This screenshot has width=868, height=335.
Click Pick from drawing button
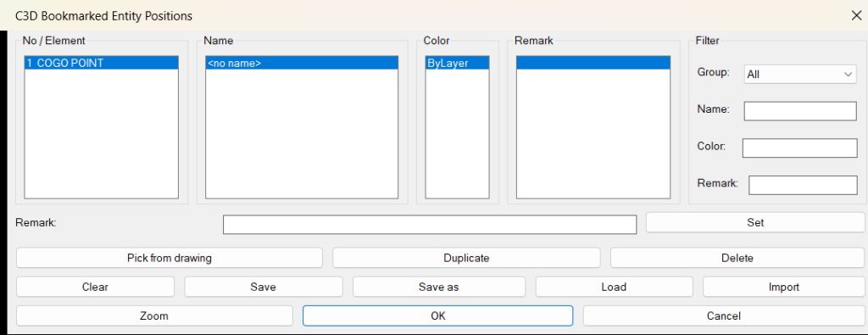170,258
